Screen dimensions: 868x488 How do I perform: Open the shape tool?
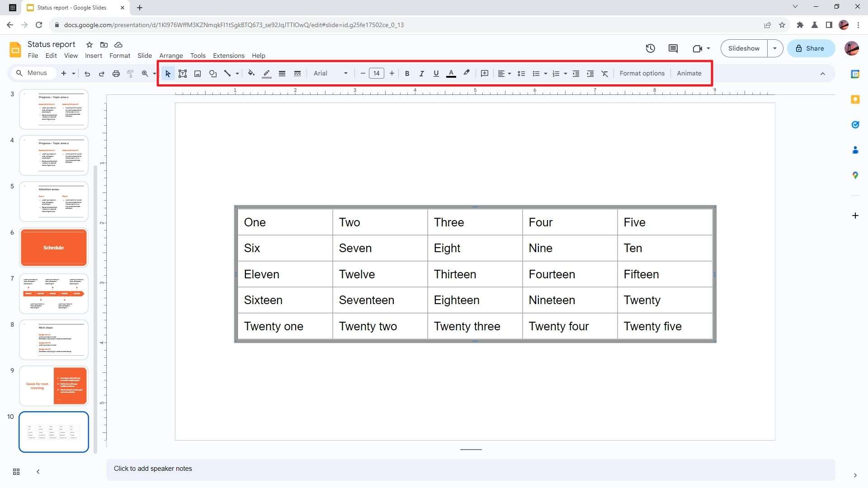[x=212, y=74]
